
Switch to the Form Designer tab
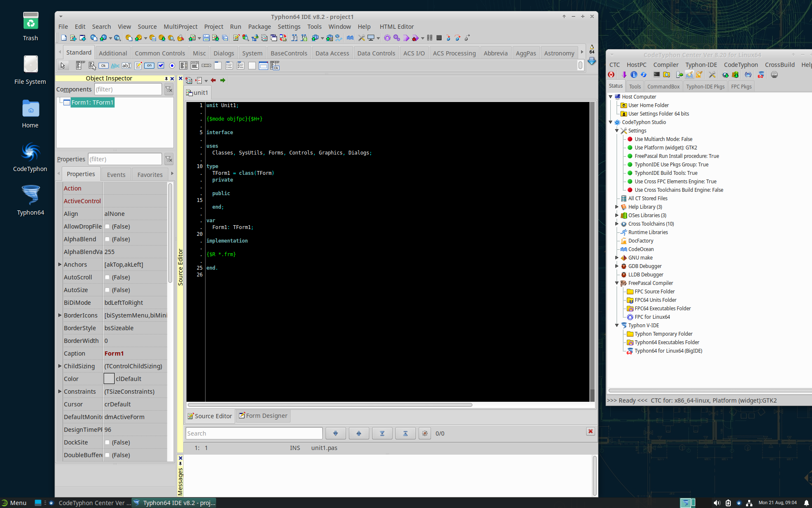click(x=263, y=416)
